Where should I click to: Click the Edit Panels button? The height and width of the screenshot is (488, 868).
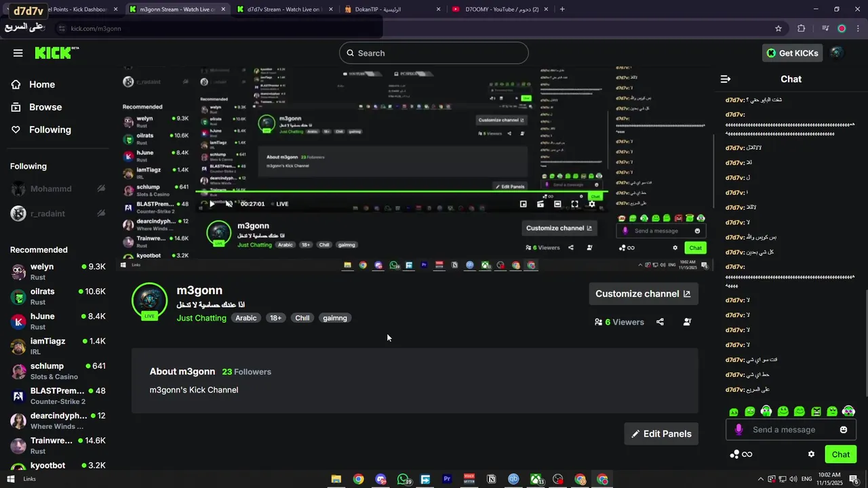pos(661,434)
